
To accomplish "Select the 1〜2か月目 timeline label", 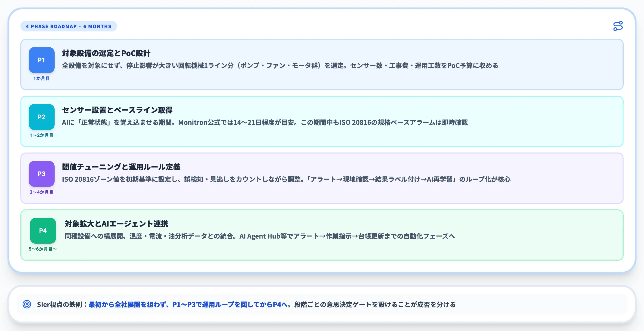I will (x=41, y=135).
